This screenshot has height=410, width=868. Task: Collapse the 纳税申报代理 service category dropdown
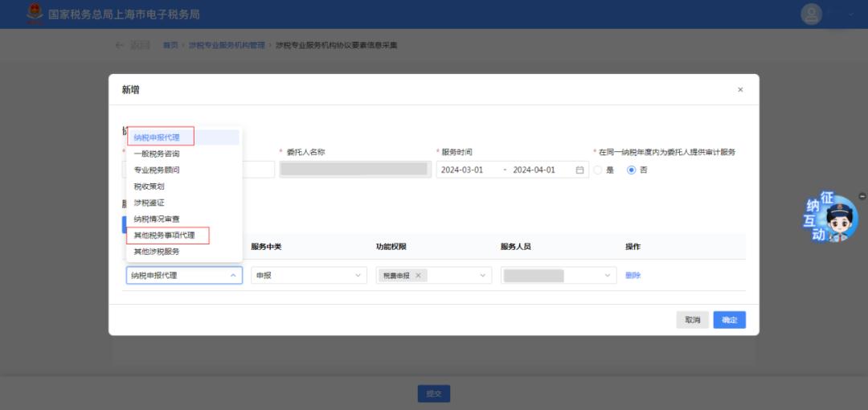pos(233,276)
